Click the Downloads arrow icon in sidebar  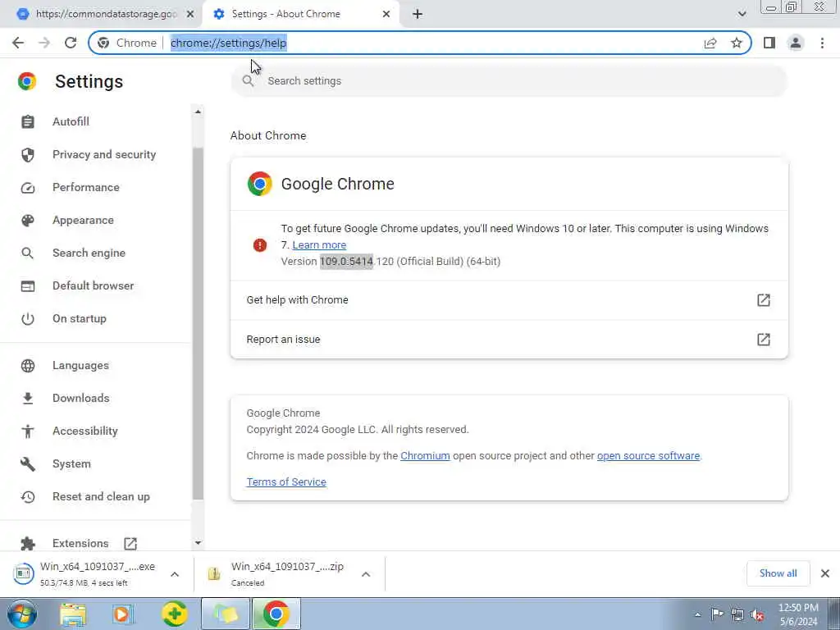[x=28, y=398]
